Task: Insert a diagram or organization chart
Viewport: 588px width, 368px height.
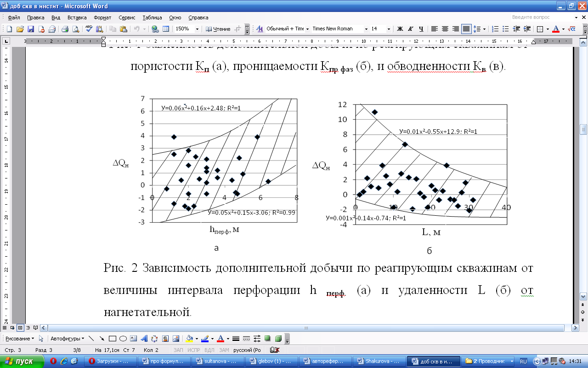Action: 154,339
